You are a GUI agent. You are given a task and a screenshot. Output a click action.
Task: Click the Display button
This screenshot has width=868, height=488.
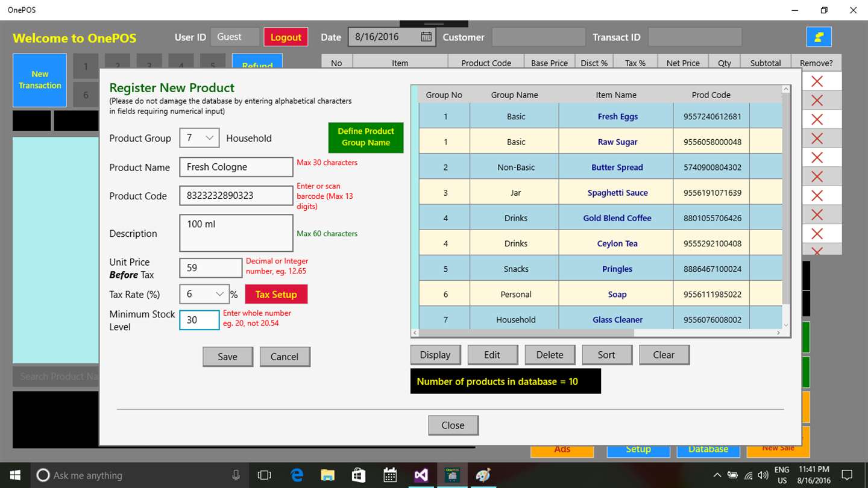click(435, 355)
